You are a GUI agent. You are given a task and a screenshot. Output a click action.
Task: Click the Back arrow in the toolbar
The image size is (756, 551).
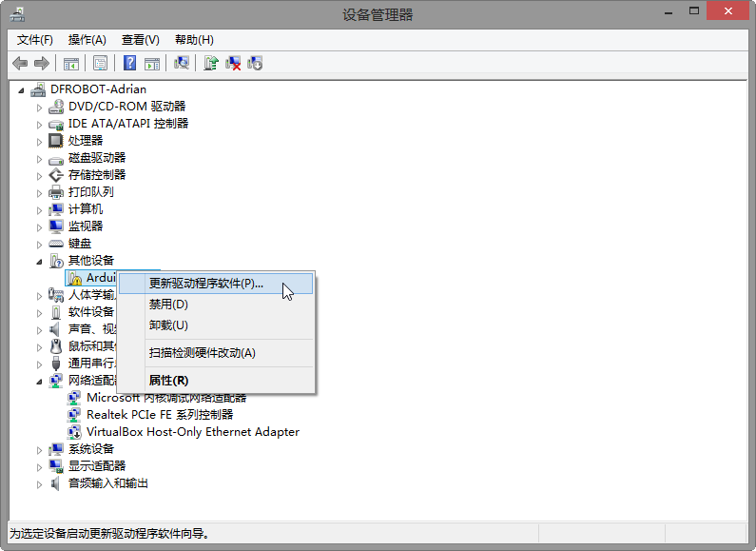coord(20,63)
